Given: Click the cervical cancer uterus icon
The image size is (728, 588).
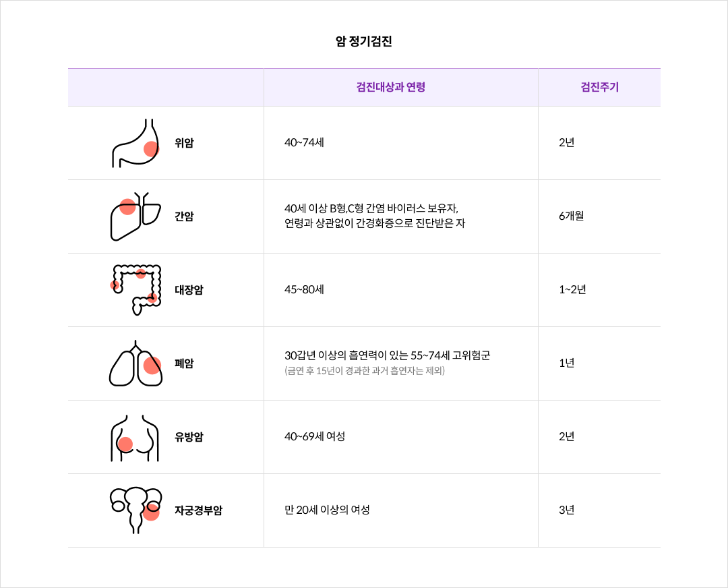Looking at the screenshot, I should (136, 510).
